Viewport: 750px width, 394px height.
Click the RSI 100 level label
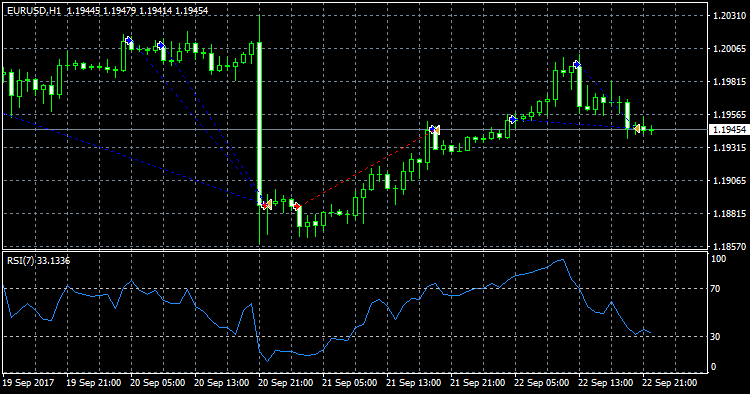[718, 259]
